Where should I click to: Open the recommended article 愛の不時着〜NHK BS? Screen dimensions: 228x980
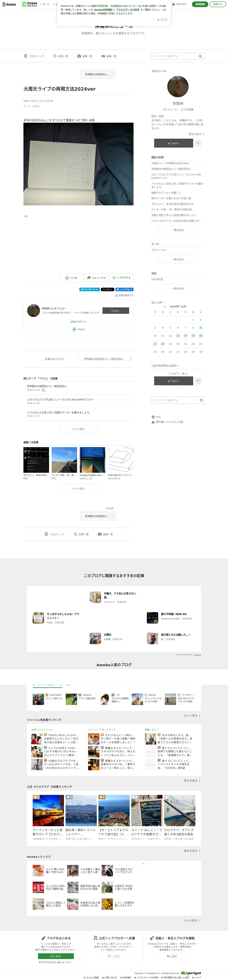[x=174, y=614]
